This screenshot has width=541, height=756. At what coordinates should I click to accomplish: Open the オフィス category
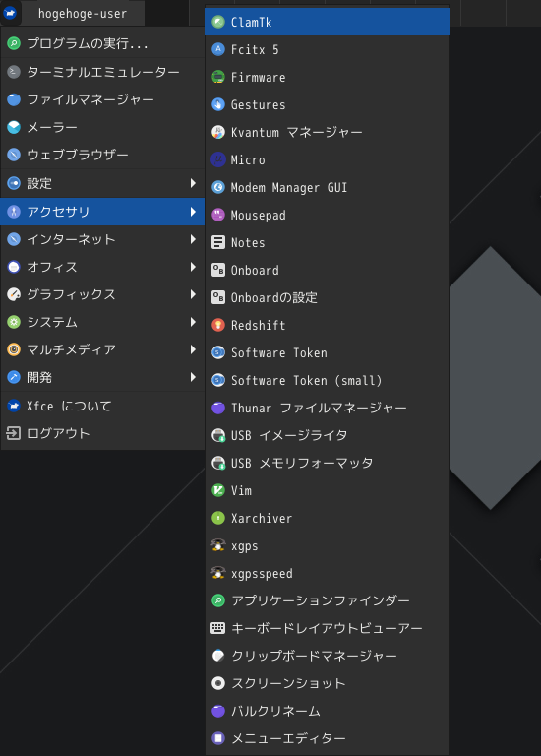(102, 267)
